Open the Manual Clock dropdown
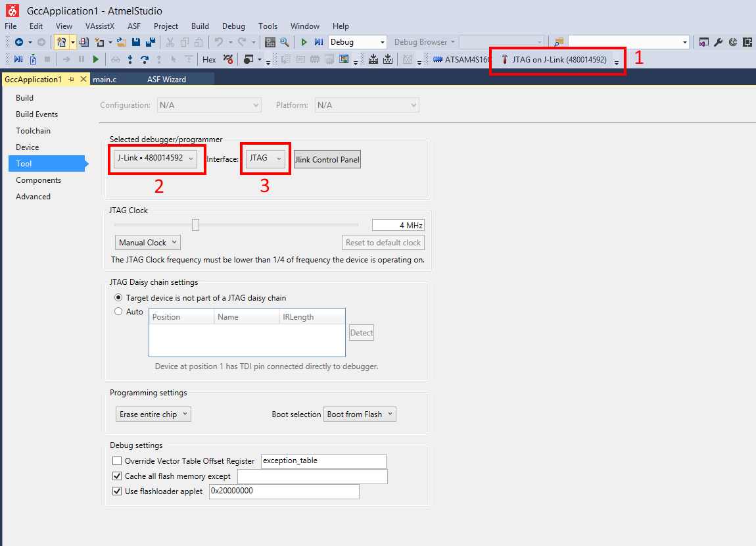 click(147, 243)
